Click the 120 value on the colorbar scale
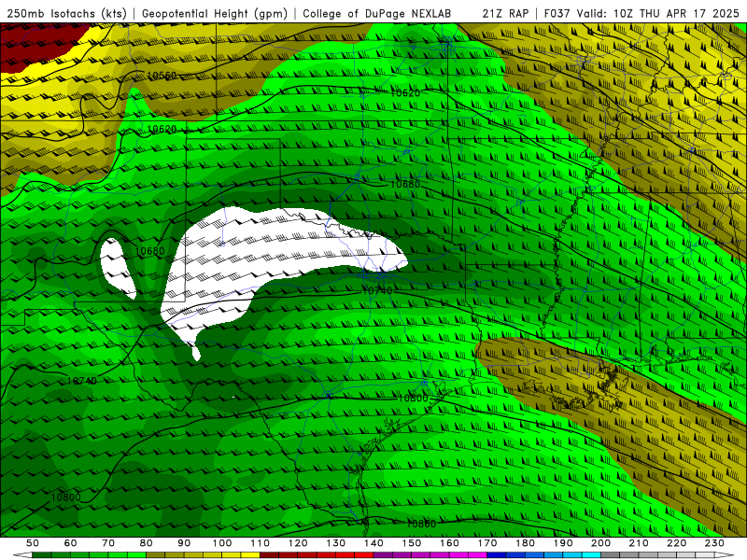 point(298,543)
